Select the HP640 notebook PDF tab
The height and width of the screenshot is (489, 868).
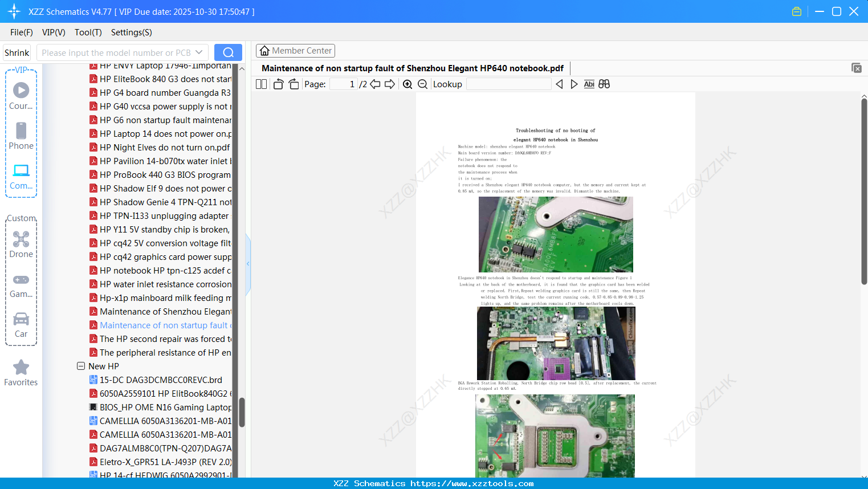pos(413,68)
